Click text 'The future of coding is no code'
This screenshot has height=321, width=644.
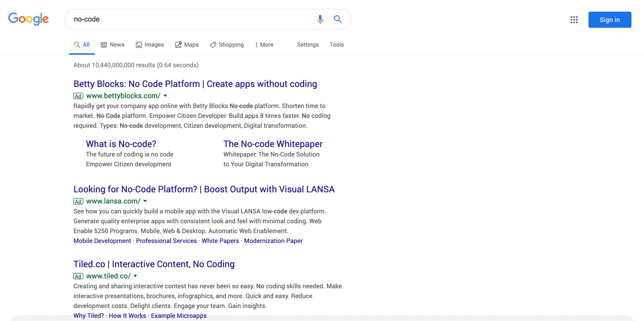click(129, 154)
